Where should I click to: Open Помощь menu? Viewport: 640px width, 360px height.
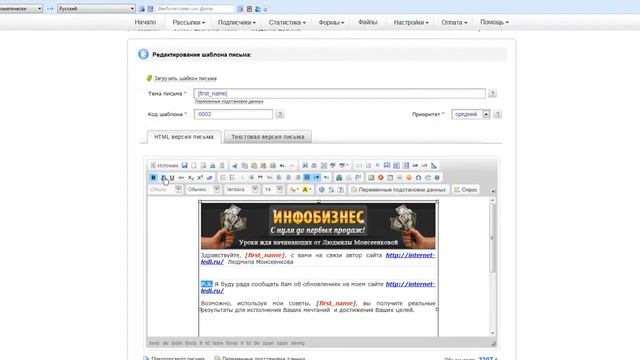(494, 22)
